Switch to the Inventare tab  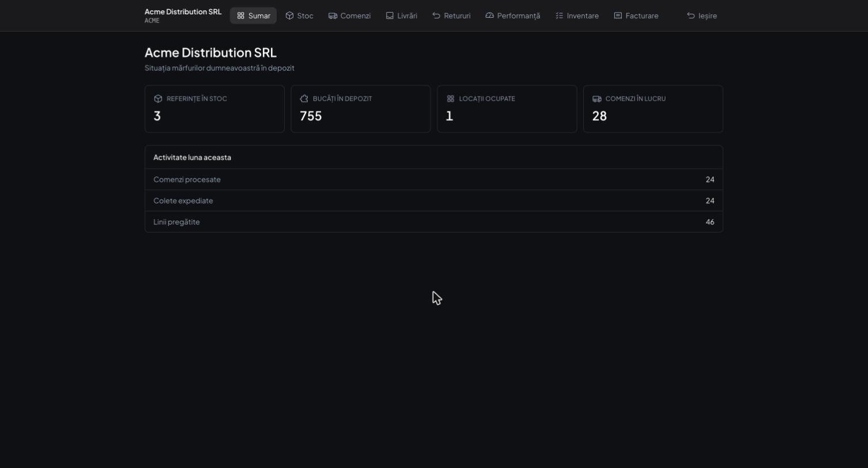(577, 16)
